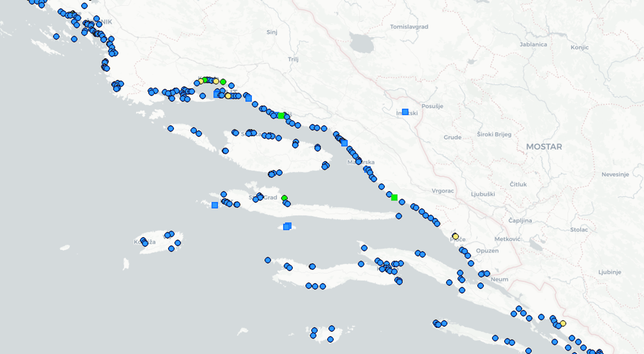Select the yellow circle marker in Split harbor
The width and height of the screenshot is (644, 354).
228,96
